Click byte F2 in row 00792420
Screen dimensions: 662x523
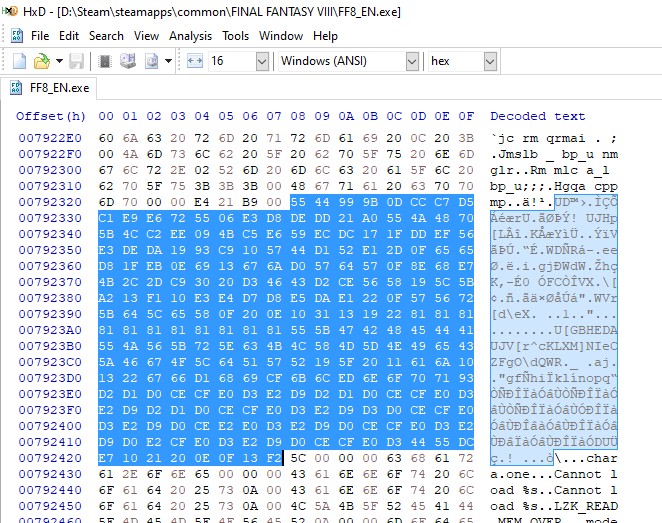274,458
